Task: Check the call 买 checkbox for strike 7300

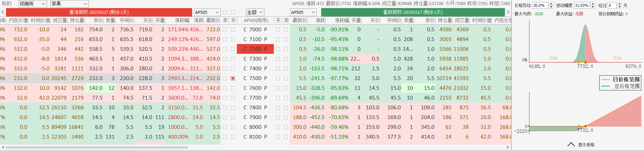Action: click(x=233, y=59)
